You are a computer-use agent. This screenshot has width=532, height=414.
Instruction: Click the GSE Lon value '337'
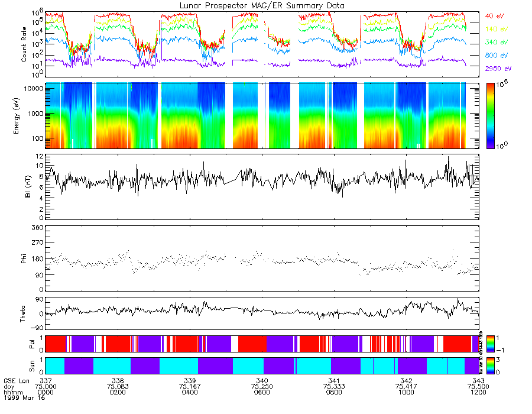[x=46, y=381]
